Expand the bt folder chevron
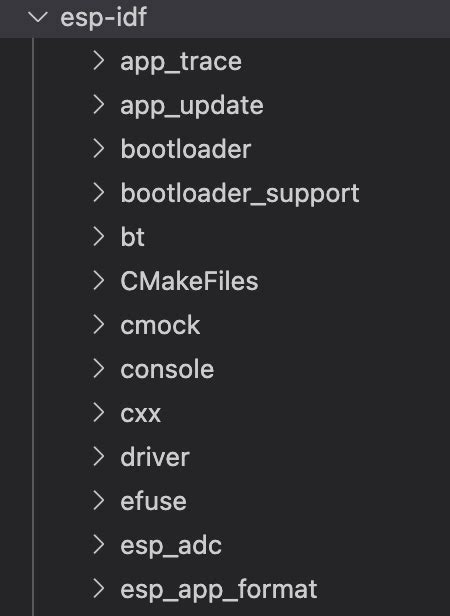This screenshot has height=616, width=450. pyautogui.click(x=99, y=237)
